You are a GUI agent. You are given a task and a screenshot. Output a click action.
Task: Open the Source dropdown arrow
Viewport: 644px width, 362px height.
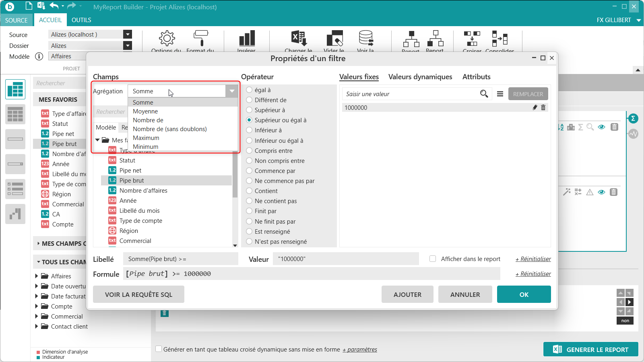click(x=128, y=35)
